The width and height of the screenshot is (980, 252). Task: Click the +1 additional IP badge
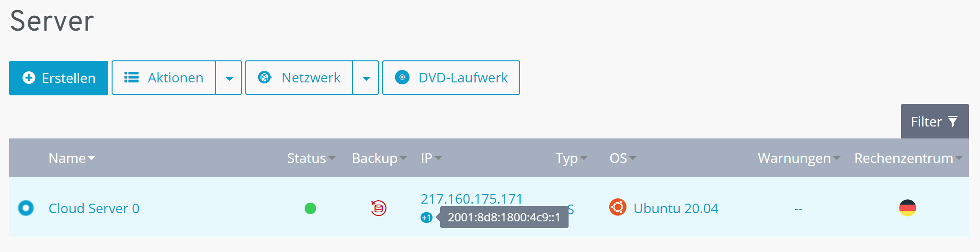(x=426, y=218)
